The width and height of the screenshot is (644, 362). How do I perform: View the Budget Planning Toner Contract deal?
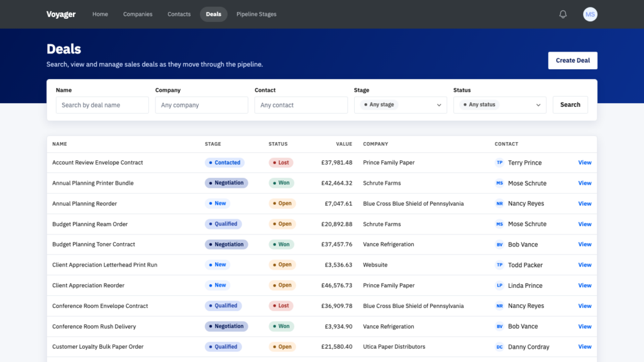585,244
